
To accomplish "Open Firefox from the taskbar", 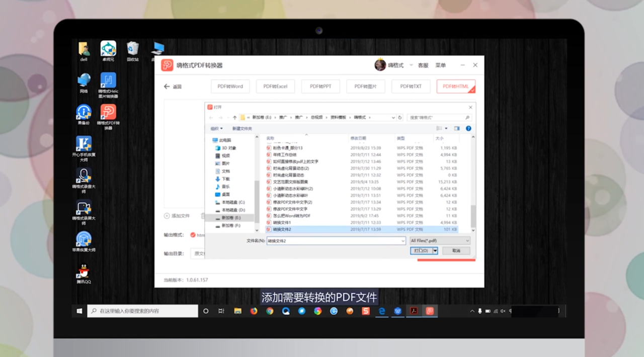I will (x=254, y=311).
